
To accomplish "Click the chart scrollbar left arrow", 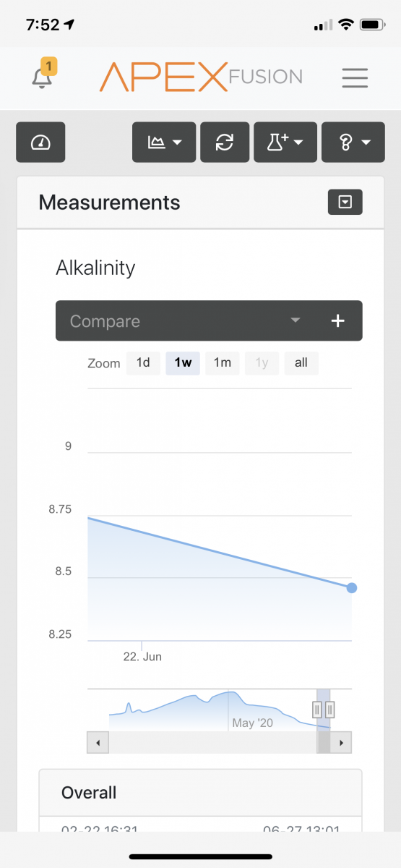I will click(x=97, y=742).
